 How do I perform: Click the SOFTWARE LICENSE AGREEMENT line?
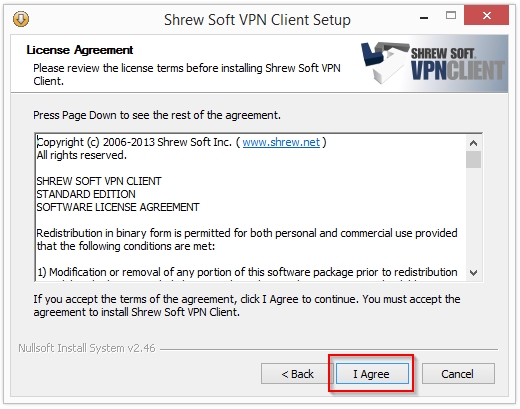118,207
